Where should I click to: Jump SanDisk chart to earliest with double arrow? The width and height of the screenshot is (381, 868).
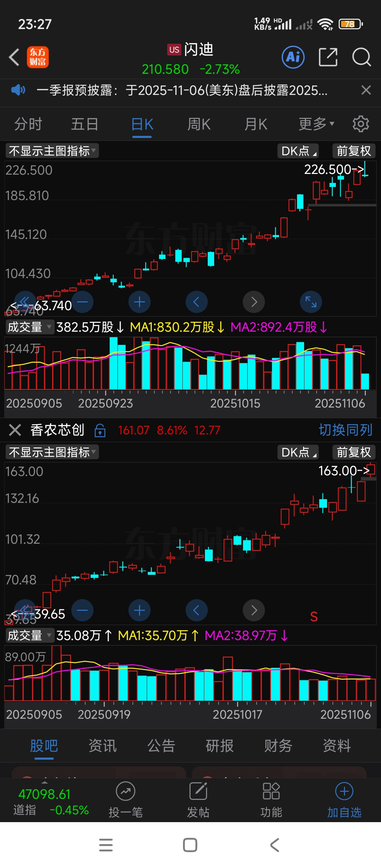(x=25, y=302)
